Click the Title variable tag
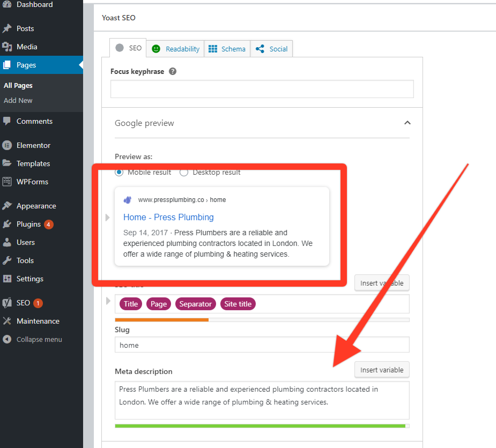496x448 pixels. pyautogui.click(x=131, y=304)
